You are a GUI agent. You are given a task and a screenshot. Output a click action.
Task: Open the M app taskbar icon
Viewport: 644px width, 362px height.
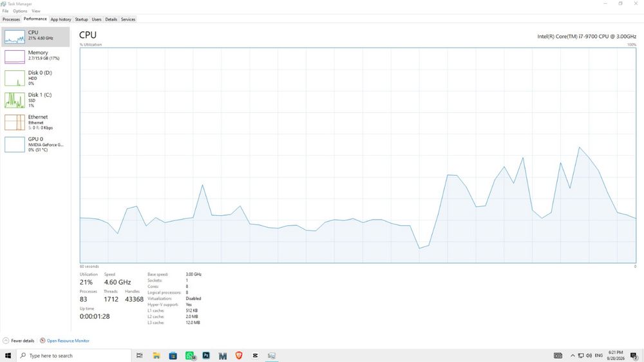[223, 356]
